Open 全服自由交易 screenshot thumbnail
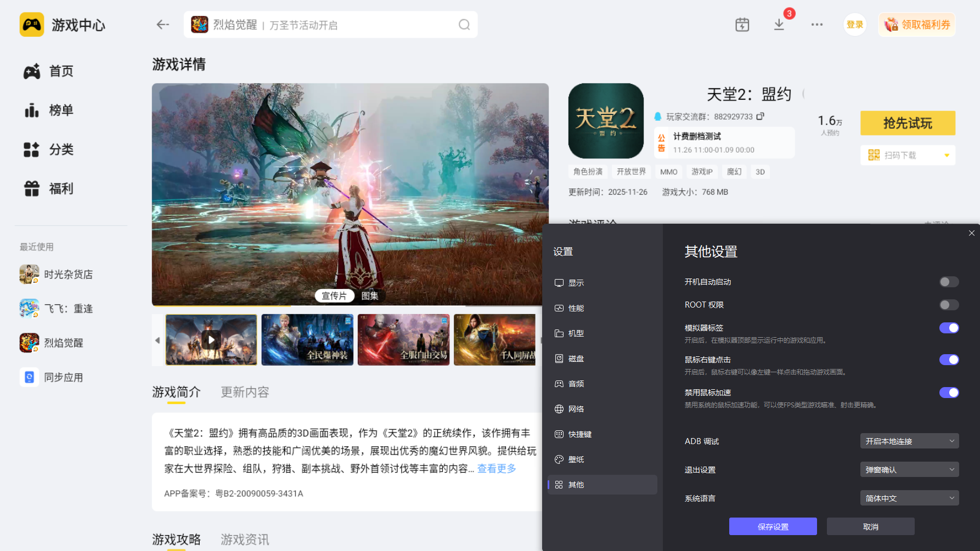 [x=403, y=340]
